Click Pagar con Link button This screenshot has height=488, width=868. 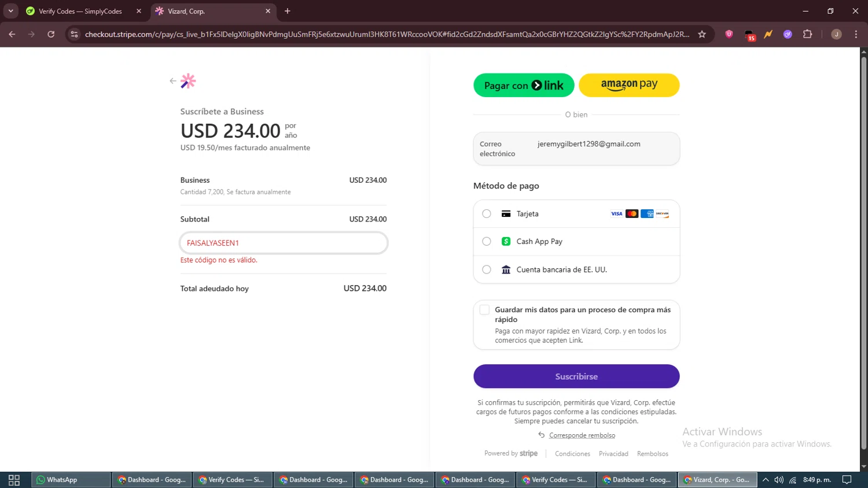click(x=524, y=85)
